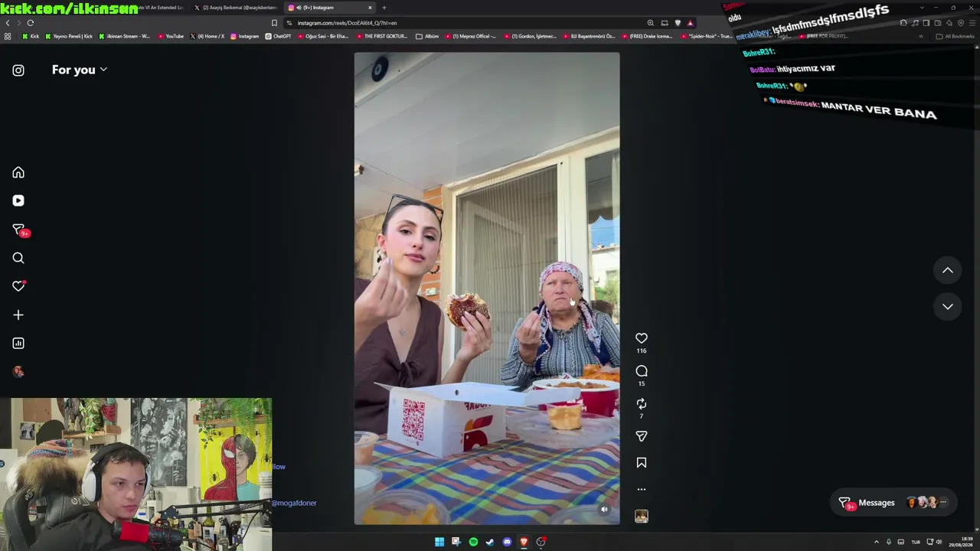Open the Windows Start menu
Screen dimensions: 980x551
(439, 542)
